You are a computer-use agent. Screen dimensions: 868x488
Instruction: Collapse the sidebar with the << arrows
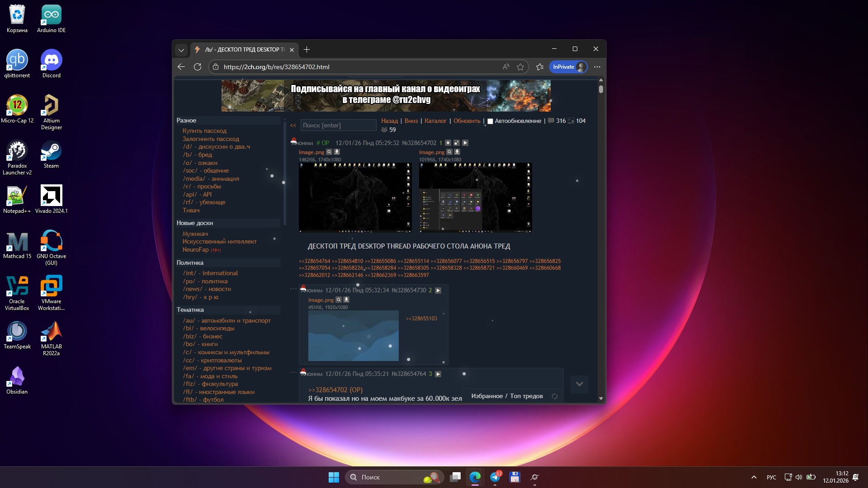[x=293, y=126]
